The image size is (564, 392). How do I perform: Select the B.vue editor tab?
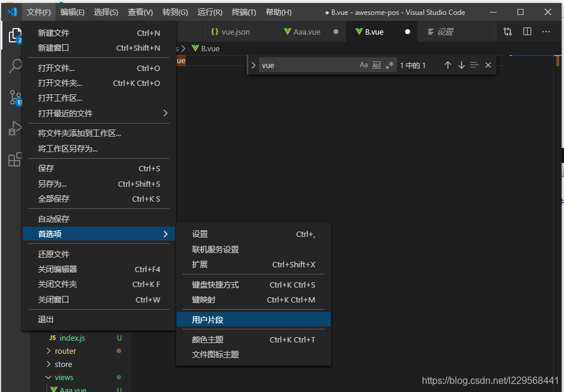tap(382, 32)
